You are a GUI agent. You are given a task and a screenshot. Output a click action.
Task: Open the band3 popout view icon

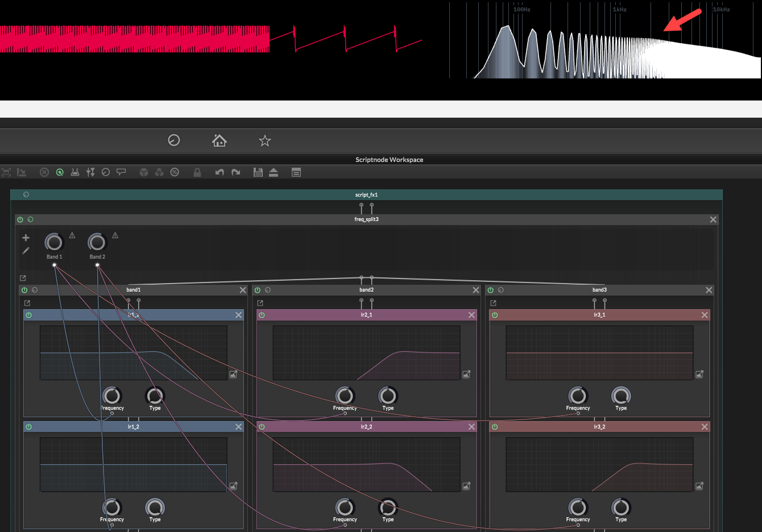[493, 303]
